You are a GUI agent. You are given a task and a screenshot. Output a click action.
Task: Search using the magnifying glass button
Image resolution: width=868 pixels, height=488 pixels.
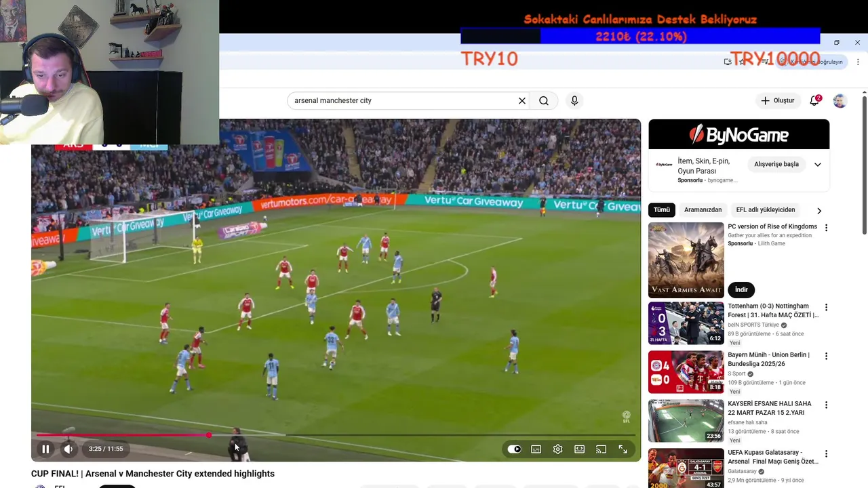click(x=544, y=100)
